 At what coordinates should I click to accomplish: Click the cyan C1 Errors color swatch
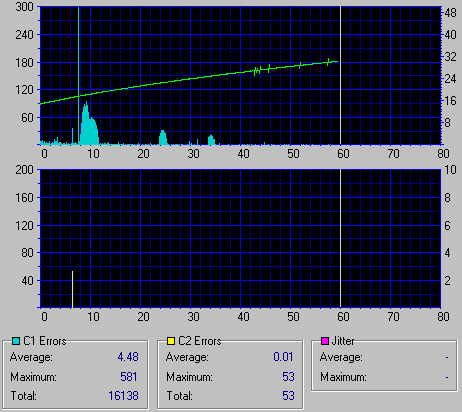tap(16, 341)
